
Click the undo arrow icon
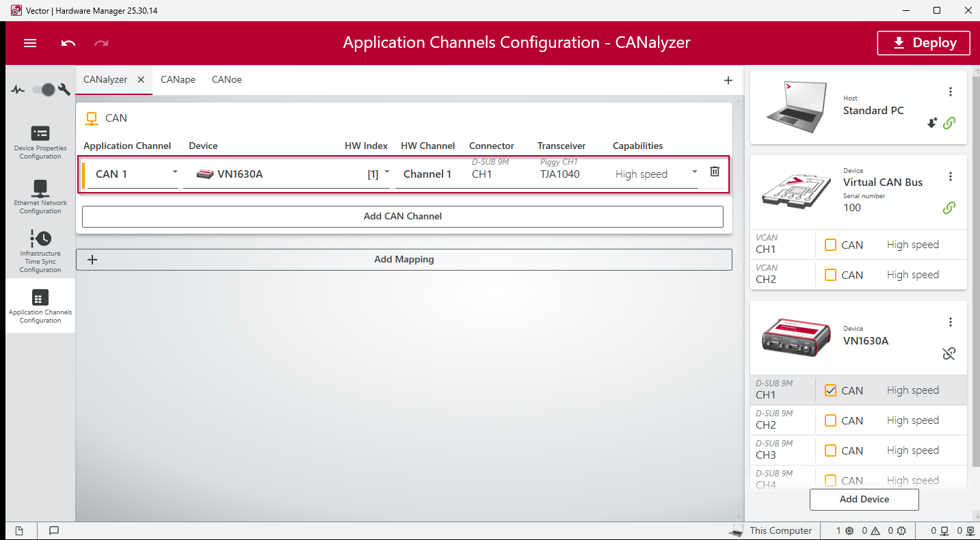68,43
